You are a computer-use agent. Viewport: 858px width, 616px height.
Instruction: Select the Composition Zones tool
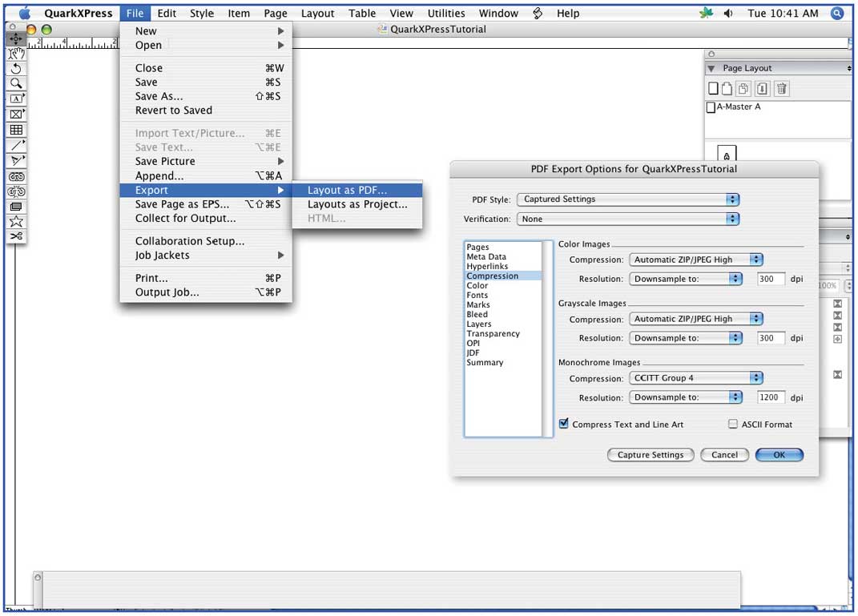pyautogui.click(x=16, y=206)
